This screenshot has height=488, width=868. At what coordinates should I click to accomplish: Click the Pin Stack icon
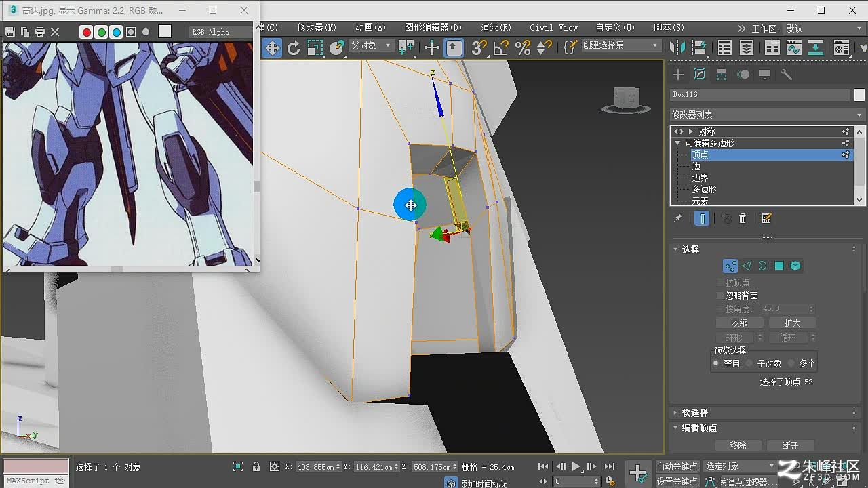[x=677, y=218]
